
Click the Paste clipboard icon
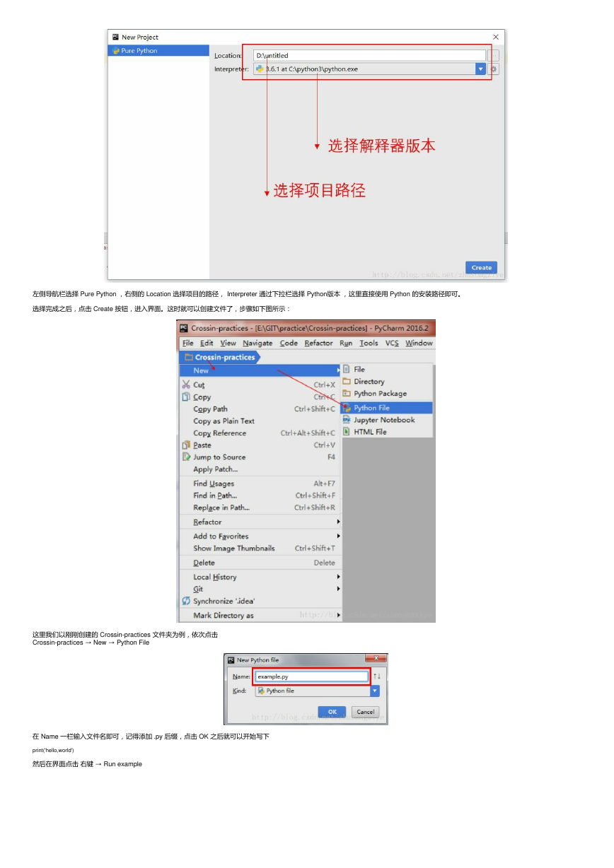(186, 445)
